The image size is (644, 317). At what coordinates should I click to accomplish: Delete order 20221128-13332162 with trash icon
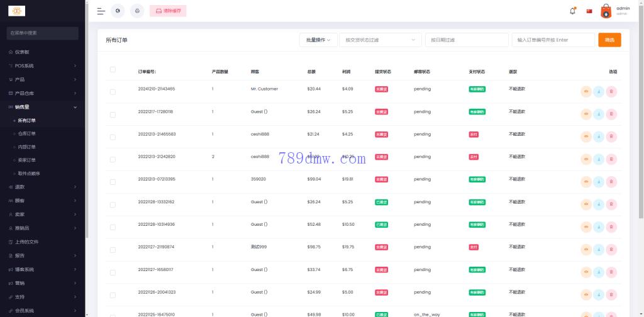coord(611,204)
